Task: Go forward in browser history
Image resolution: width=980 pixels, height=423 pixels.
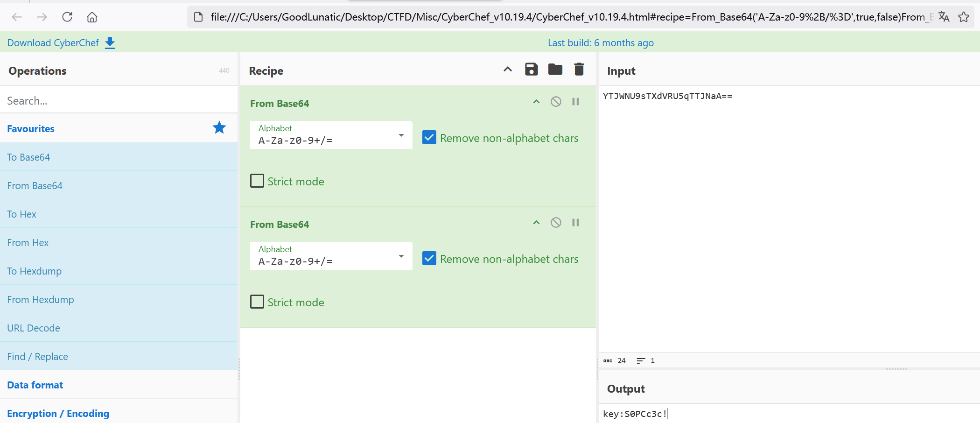Action: click(42, 17)
